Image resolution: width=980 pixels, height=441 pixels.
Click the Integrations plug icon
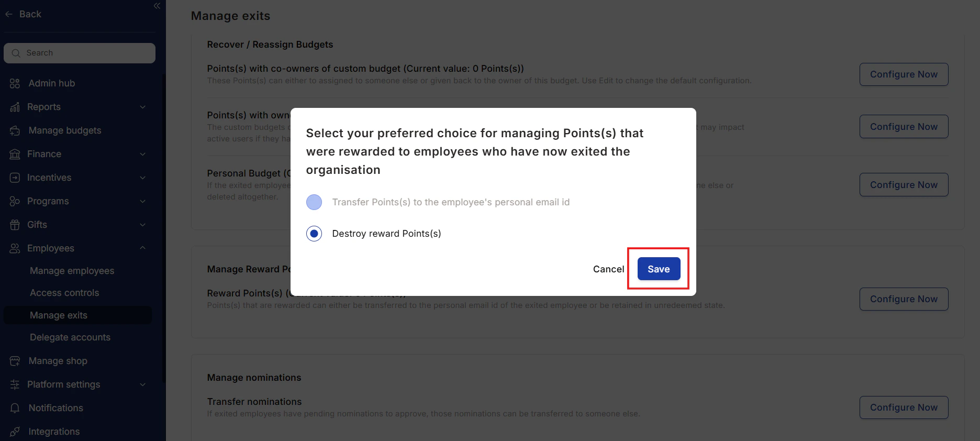point(15,432)
